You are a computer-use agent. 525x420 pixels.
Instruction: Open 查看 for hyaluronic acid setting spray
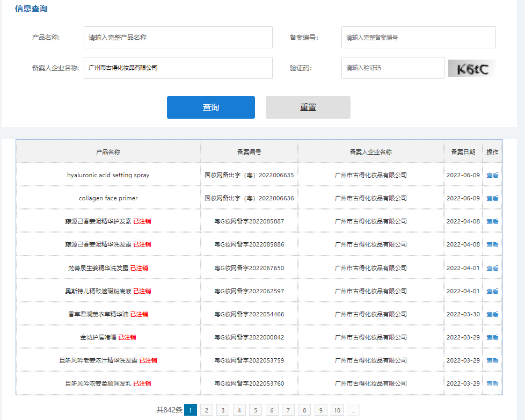[x=492, y=175]
